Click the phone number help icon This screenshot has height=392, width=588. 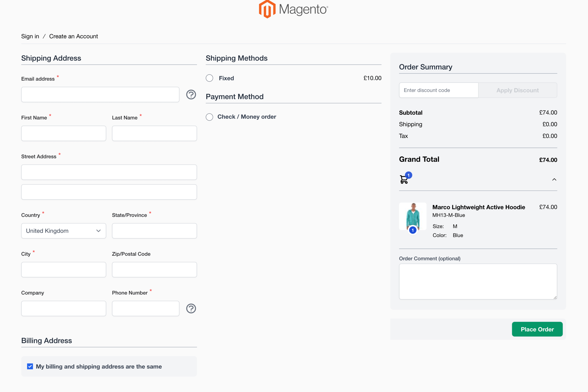point(191,308)
